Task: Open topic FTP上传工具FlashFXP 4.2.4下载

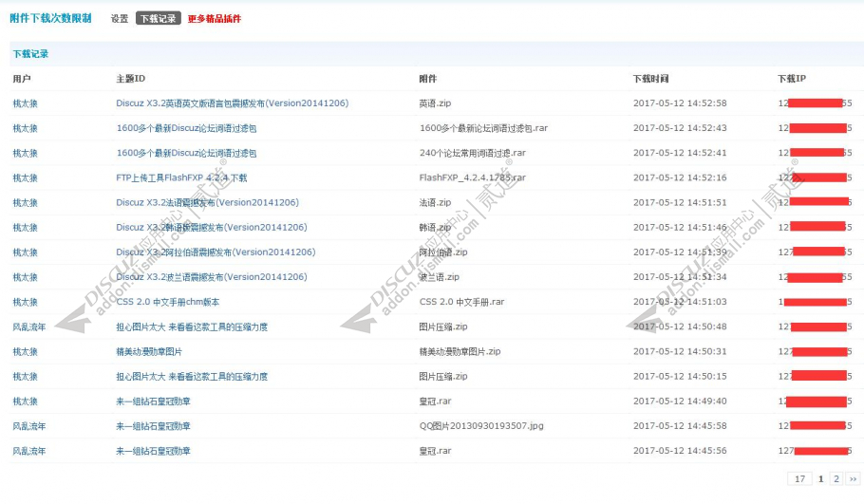Action: point(181,177)
